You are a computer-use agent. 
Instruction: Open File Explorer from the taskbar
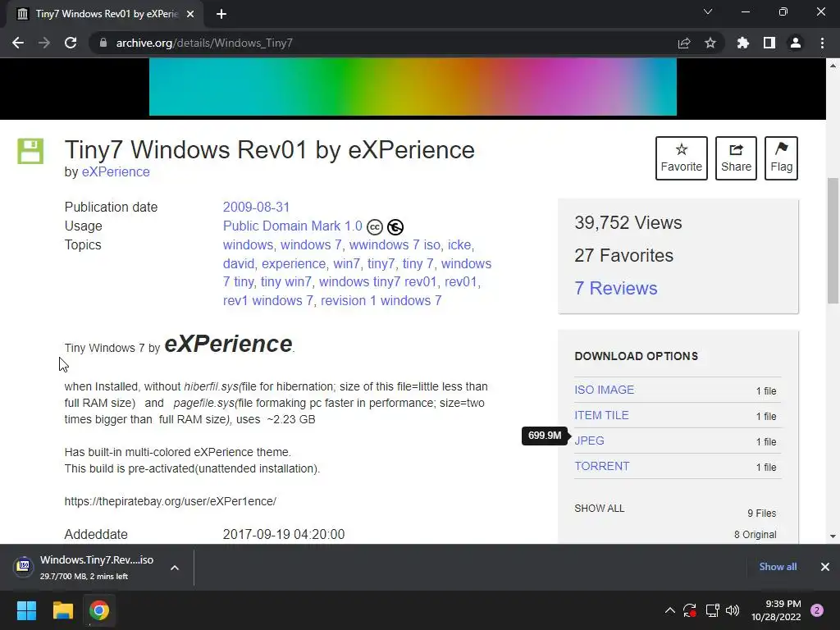click(62, 610)
